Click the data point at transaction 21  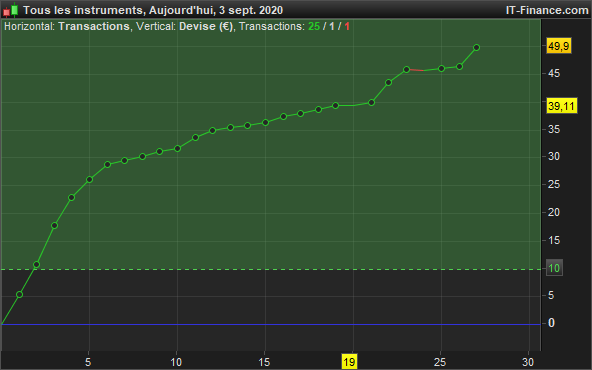371,102
